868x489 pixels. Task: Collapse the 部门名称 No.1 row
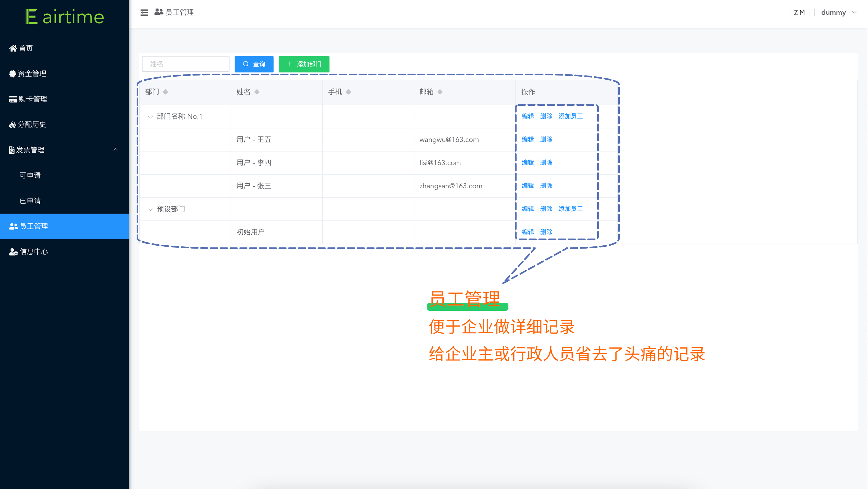(151, 117)
